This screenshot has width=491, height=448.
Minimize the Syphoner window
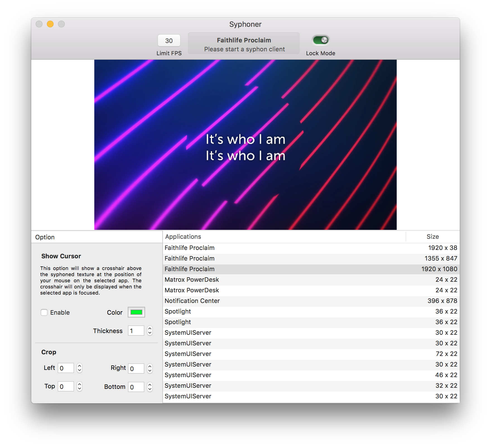pyautogui.click(x=50, y=24)
